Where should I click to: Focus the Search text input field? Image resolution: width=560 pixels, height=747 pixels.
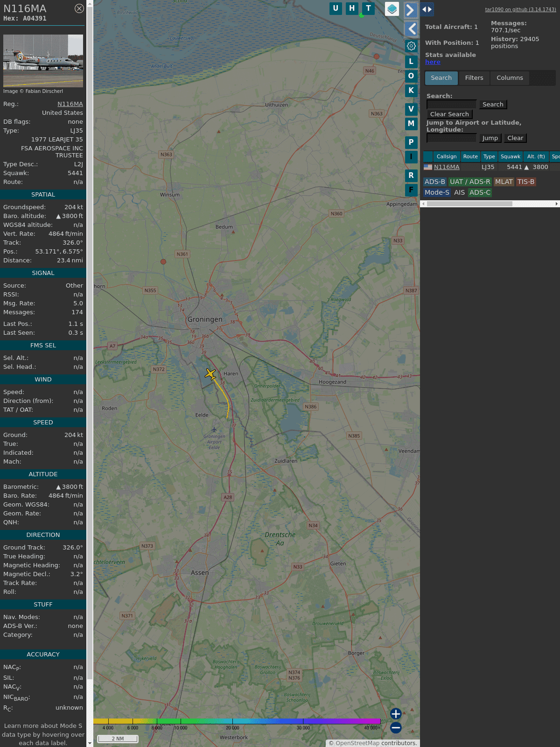coord(451,105)
